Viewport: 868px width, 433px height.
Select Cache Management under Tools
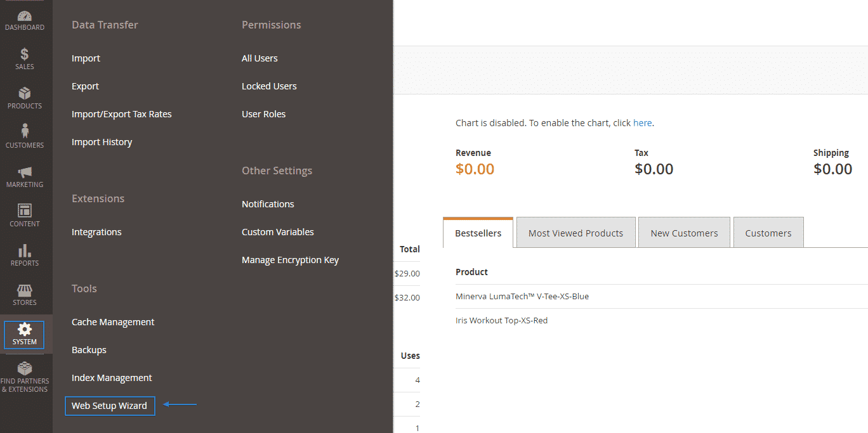click(x=113, y=321)
